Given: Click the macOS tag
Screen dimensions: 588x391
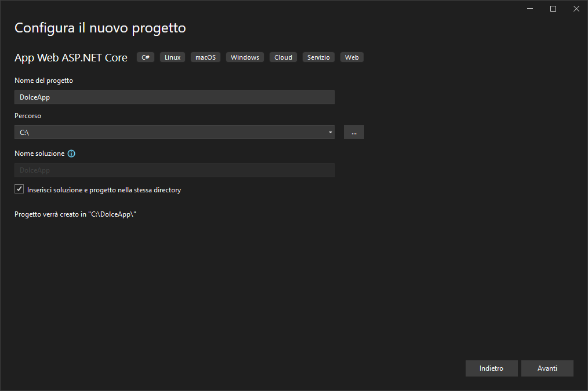Looking at the screenshot, I should [205, 57].
